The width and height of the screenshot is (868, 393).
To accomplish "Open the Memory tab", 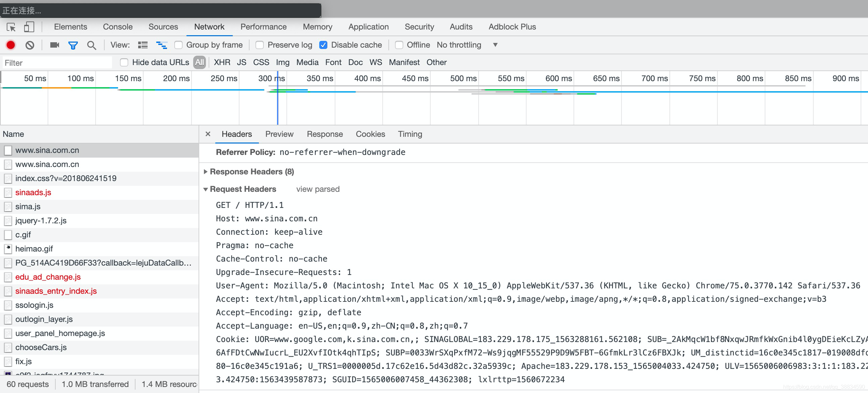I will (x=317, y=27).
